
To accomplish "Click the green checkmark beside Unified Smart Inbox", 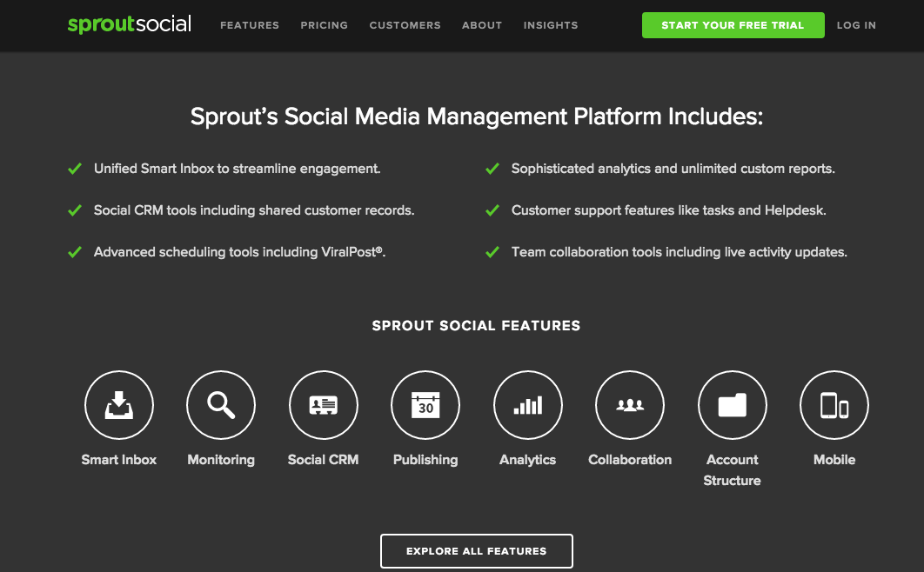I will click(74, 168).
